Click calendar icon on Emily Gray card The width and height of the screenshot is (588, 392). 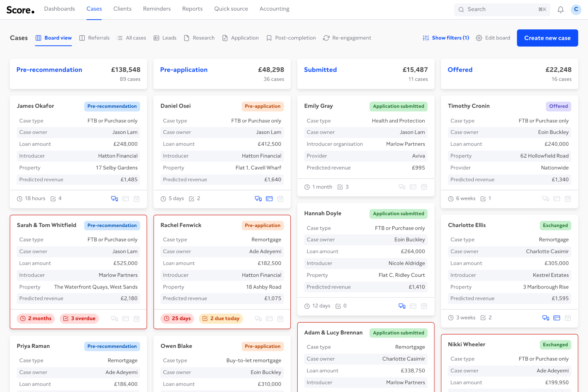[x=424, y=187]
